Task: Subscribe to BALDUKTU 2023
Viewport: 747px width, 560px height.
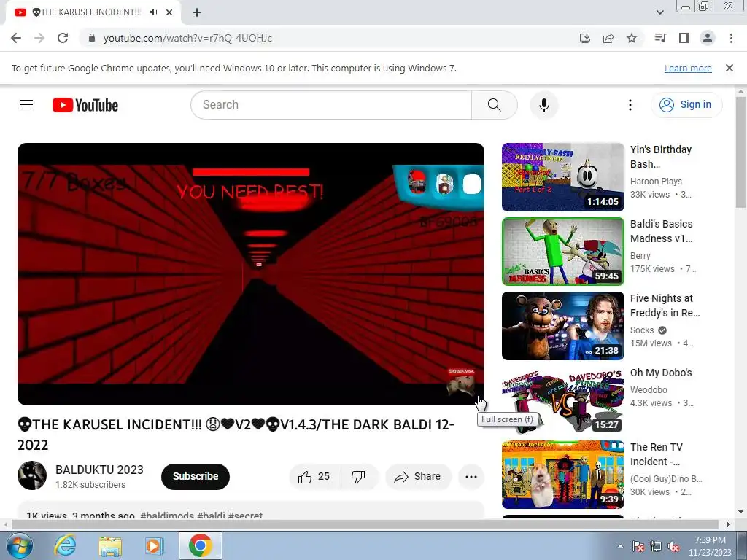Action: tap(196, 476)
